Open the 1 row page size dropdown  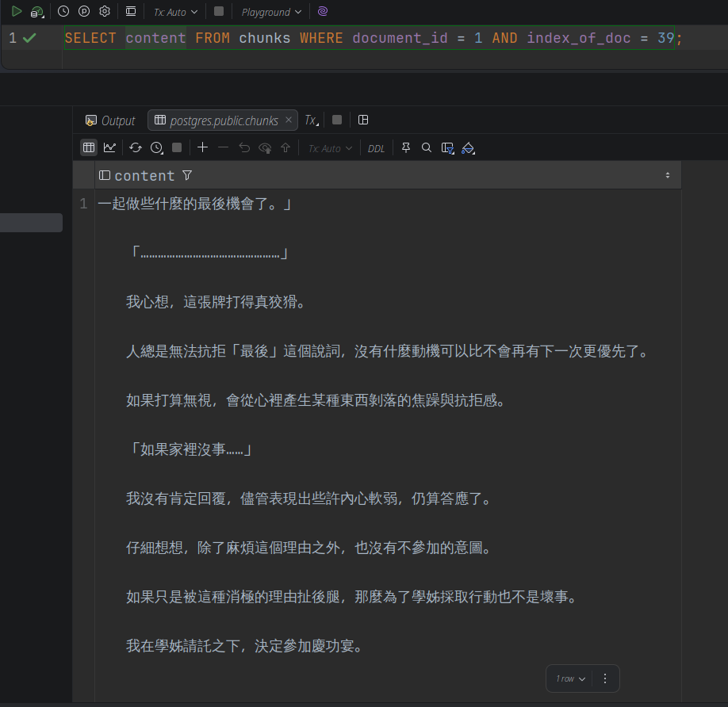coord(570,678)
